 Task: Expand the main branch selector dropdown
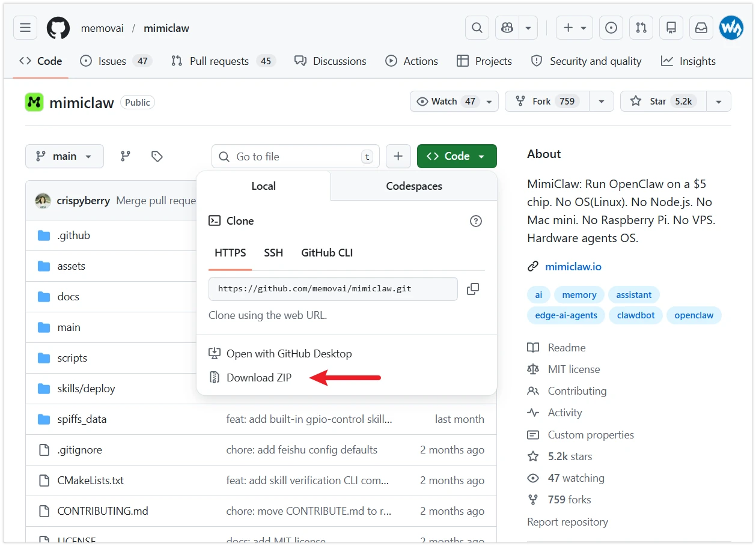coord(64,156)
